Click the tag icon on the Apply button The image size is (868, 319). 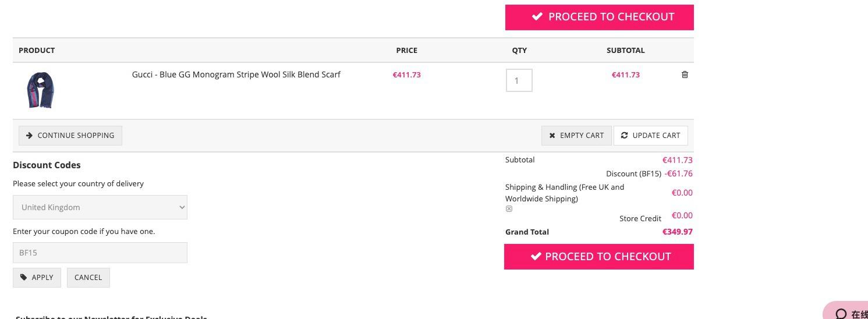(23, 277)
